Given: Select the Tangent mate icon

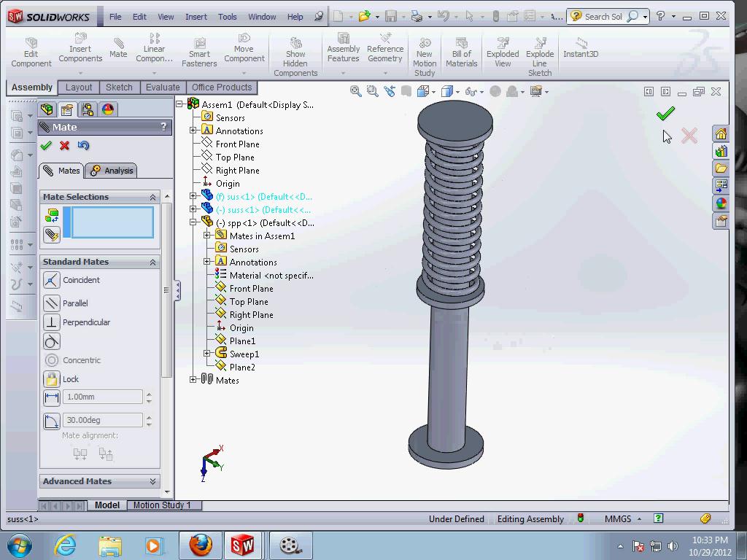Looking at the screenshot, I should tap(52, 341).
